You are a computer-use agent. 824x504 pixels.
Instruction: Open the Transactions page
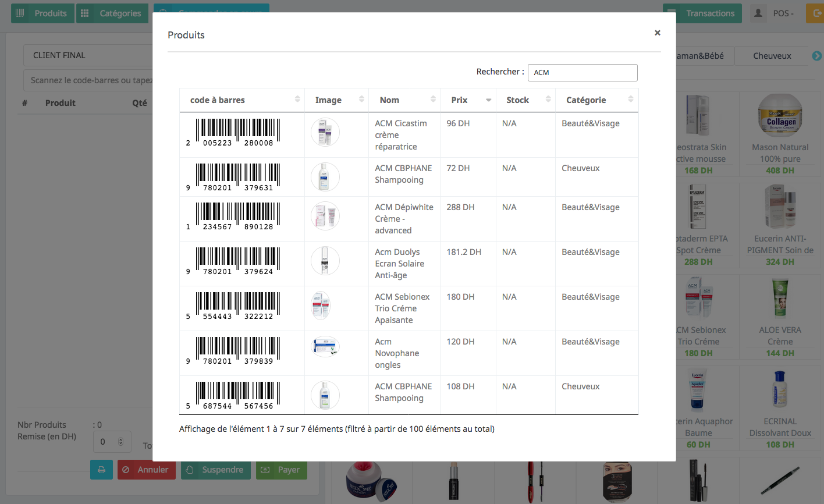click(x=702, y=13)
